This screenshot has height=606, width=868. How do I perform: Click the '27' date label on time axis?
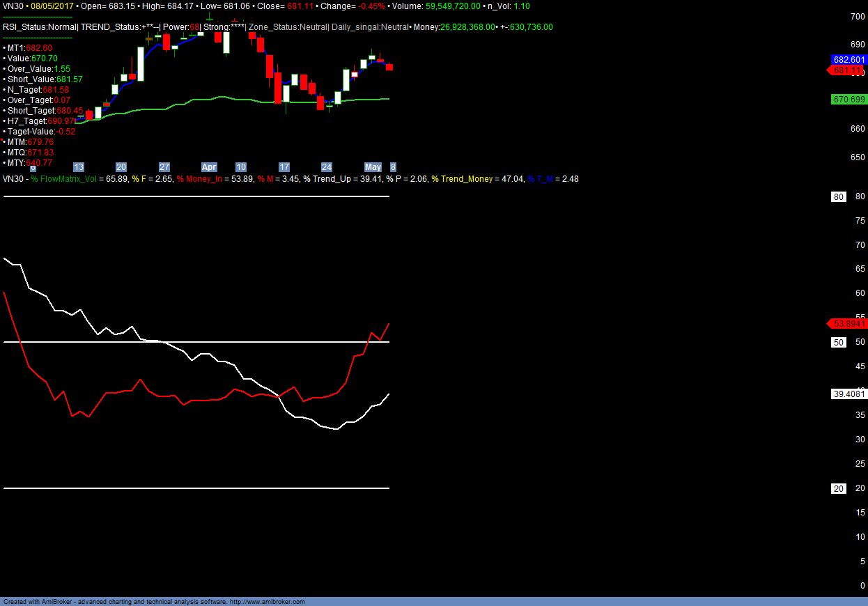point(164,167)
